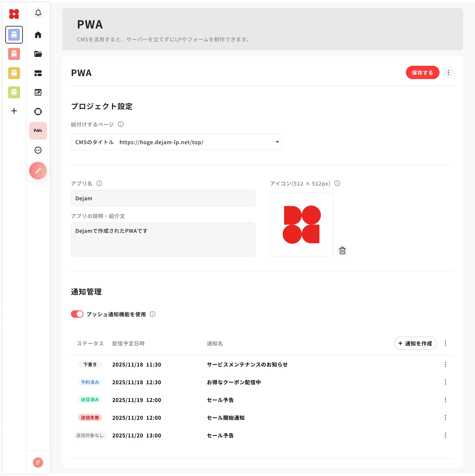Open the layout blocks icon in sidebar

(38, 73)
